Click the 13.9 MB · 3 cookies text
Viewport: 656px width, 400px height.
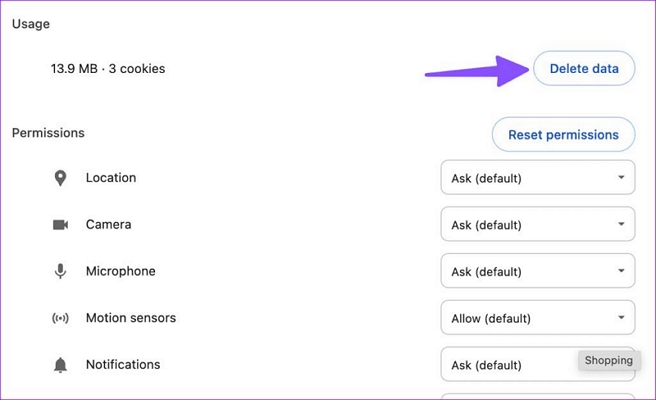pos(108,69)
